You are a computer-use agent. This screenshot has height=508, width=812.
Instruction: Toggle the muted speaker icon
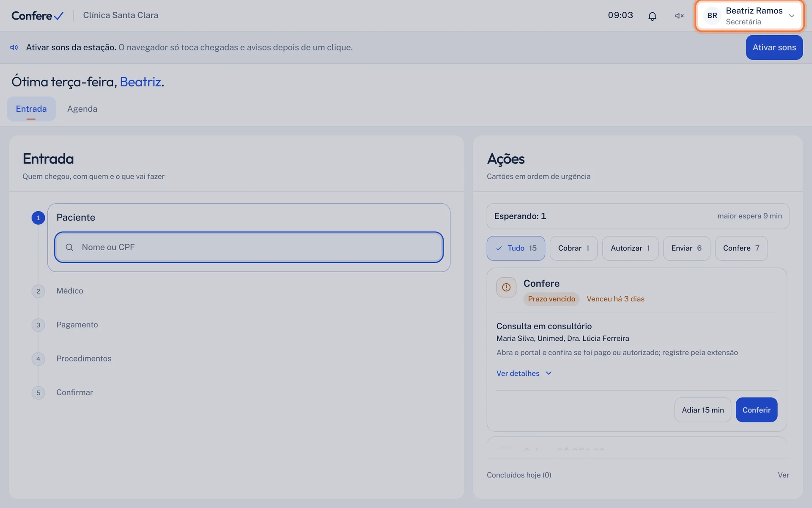click(679, 16)
